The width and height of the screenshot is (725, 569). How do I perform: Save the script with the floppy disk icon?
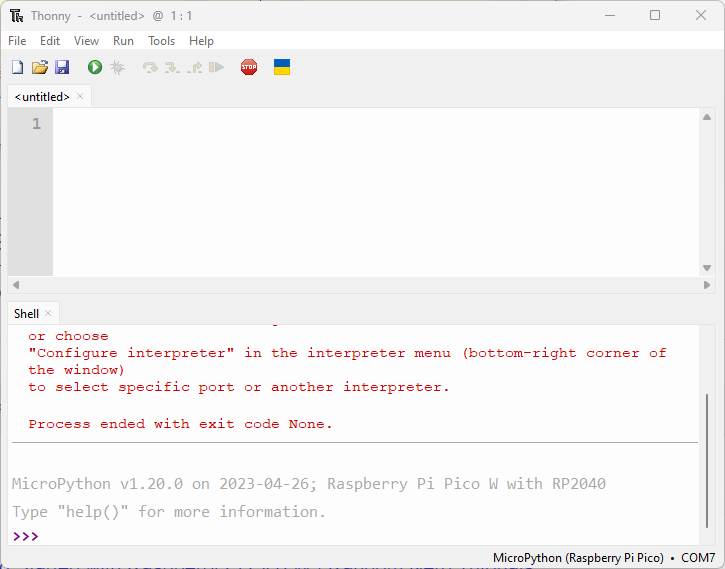pyautogui.click(x=62, y=67)
